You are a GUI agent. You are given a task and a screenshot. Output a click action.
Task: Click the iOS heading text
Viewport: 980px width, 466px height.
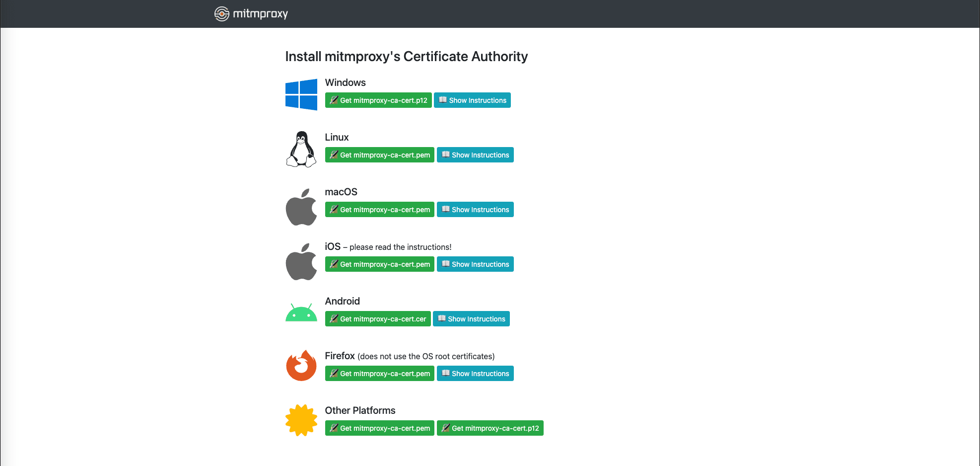(x=333, y=246)
